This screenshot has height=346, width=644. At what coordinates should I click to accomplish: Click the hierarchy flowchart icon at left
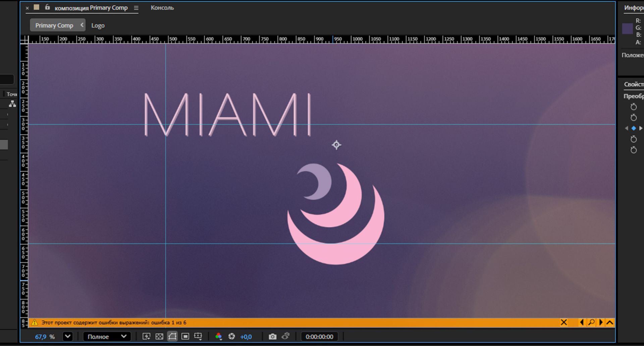12,104
